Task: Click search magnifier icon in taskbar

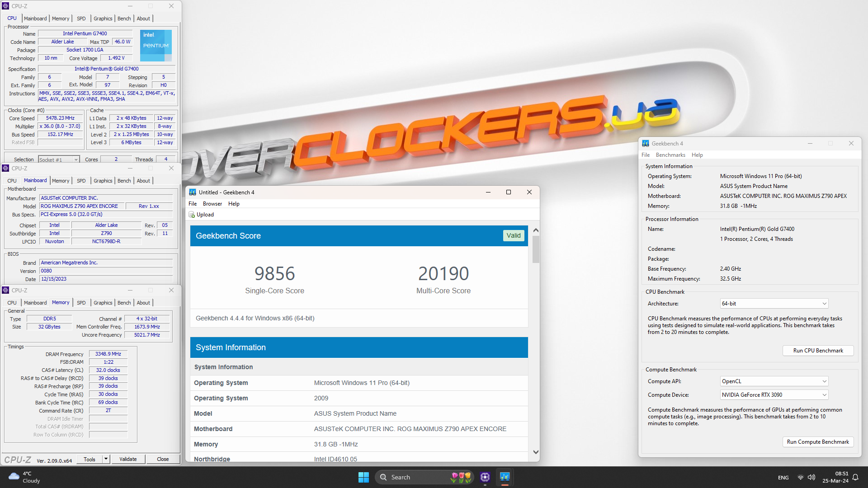Action: click(383, 477)
